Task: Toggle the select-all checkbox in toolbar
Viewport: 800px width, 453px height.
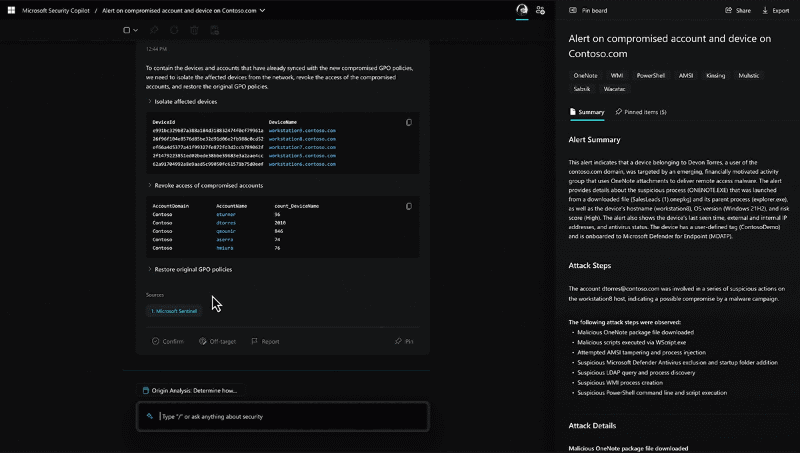Action: pyautogui.click(x=126, y=30)
